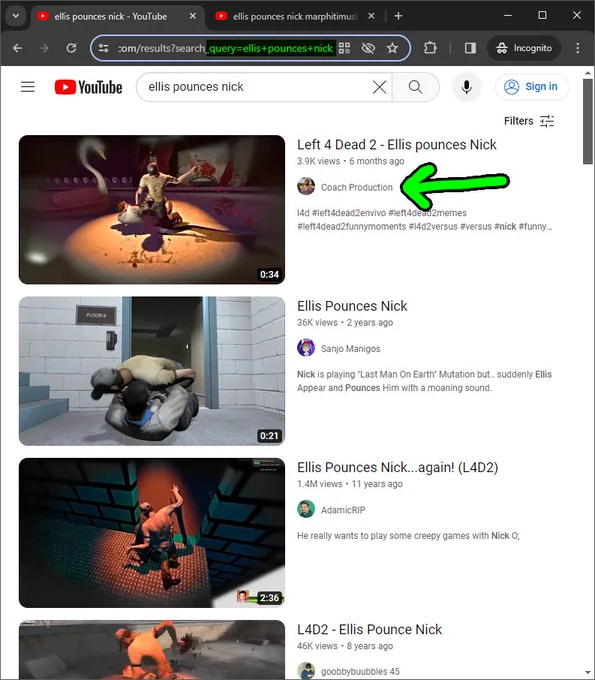Image resolution: width=595 pixels, height=680 pixels.
Task: Clear the search query with X
Action: coord(379,87)
